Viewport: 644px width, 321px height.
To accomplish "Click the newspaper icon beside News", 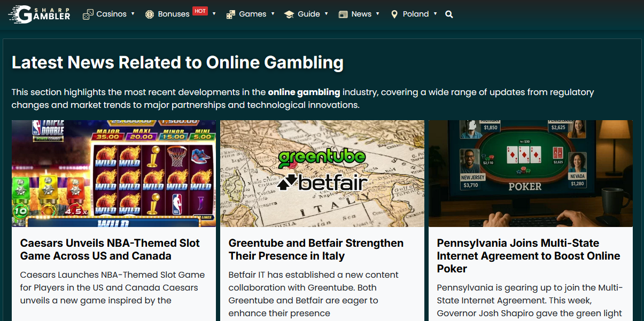I will coord(343,14).
